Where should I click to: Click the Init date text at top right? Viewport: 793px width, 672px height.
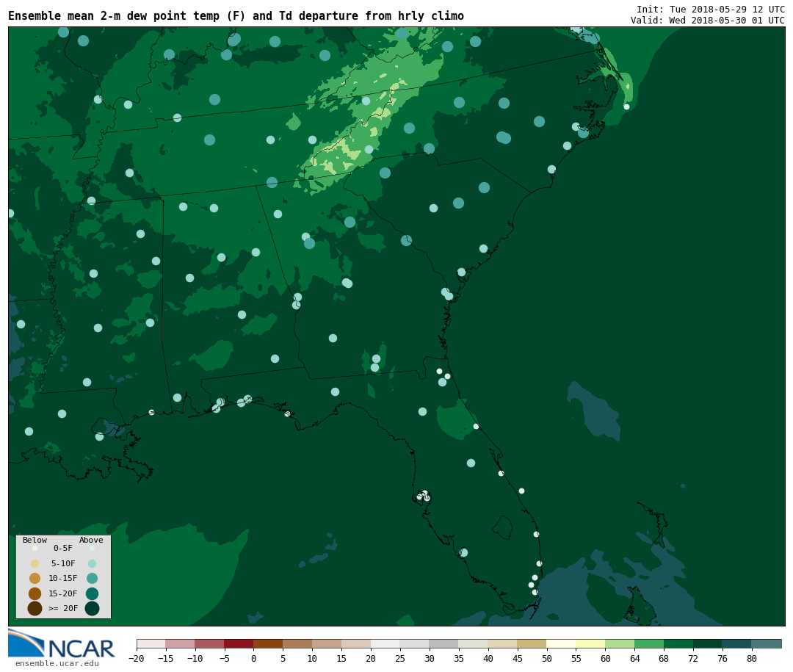click(710, 10)
